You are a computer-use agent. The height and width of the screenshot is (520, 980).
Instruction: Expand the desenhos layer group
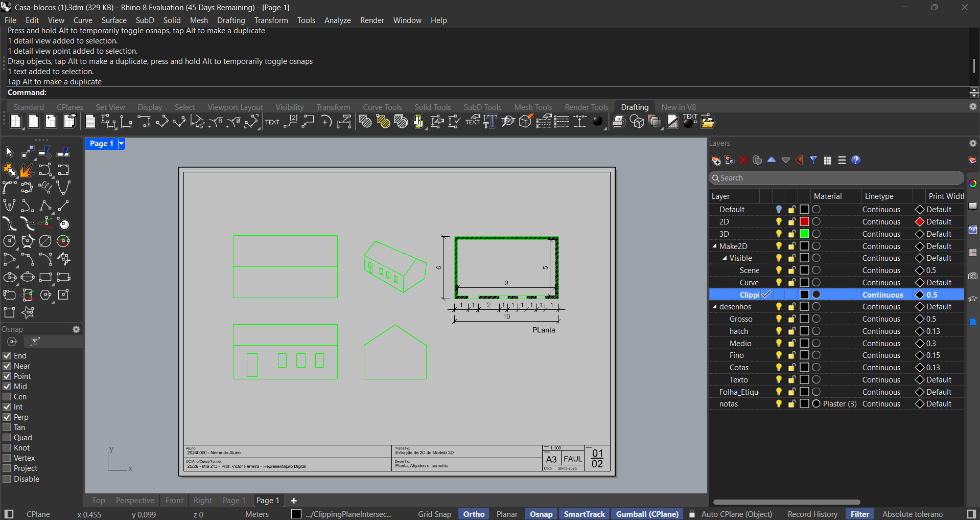tap(714, 306)
